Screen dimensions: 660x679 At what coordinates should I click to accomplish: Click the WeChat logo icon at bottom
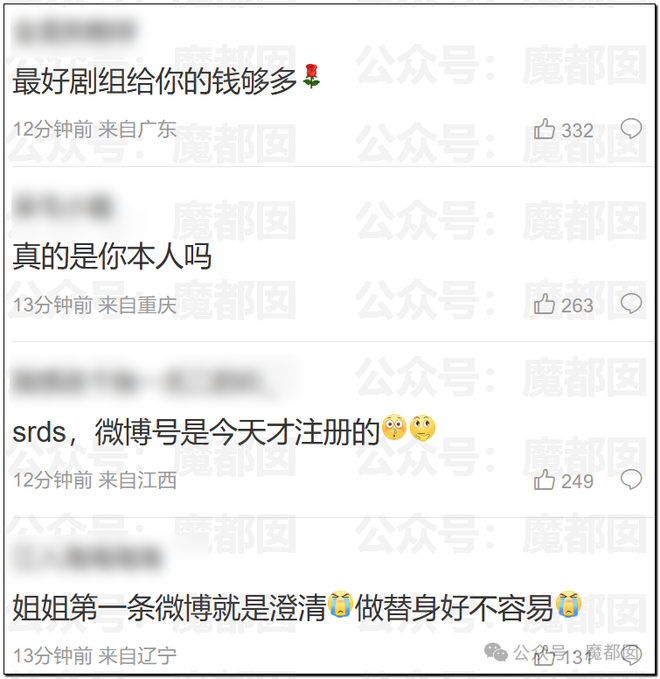[495, 652]
